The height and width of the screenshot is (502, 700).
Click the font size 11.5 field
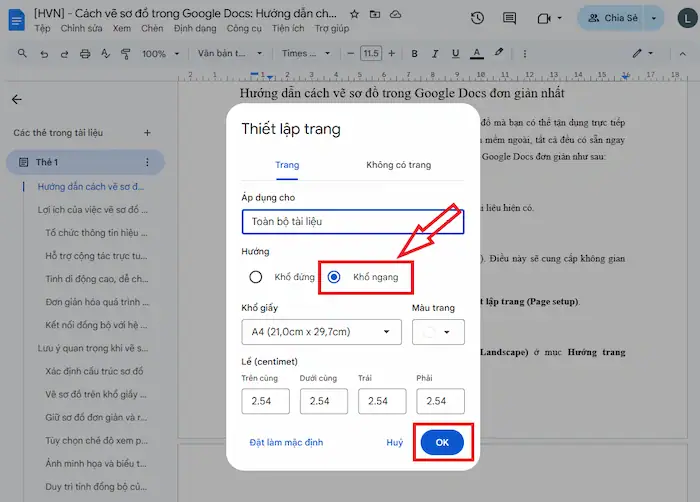[x=371, y=54]
